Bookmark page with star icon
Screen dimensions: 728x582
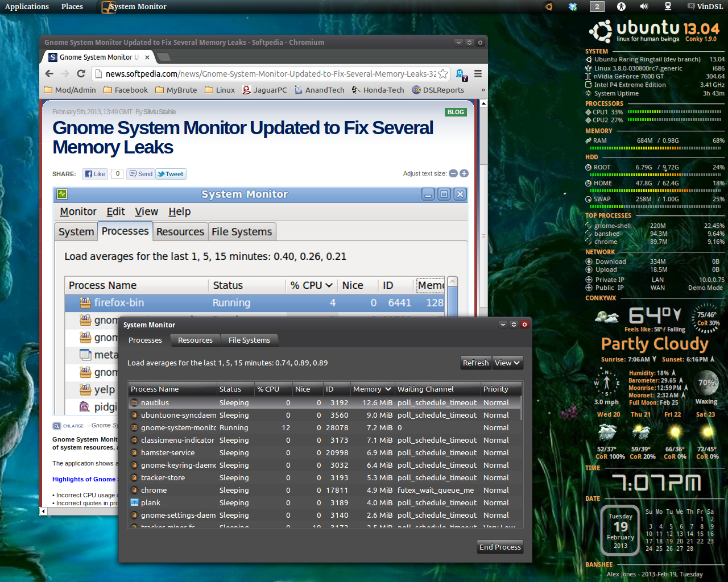tap(442, 74)
